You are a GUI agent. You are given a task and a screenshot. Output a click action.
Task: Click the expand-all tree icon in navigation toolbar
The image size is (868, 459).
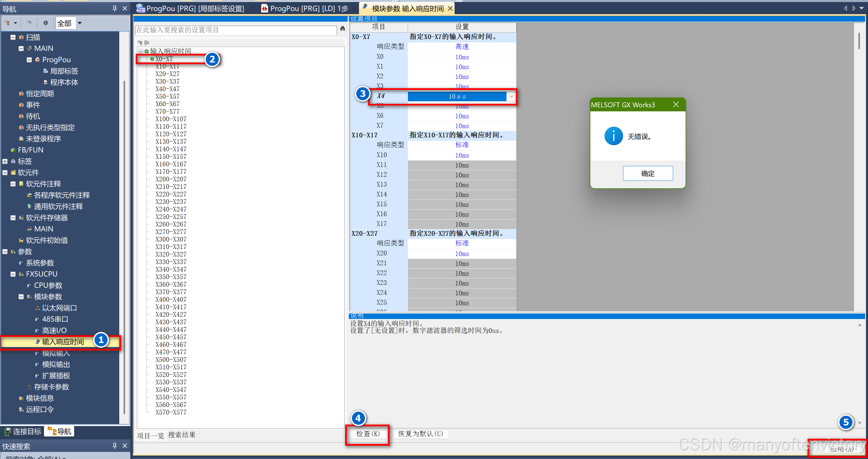[x=7, y=23]
